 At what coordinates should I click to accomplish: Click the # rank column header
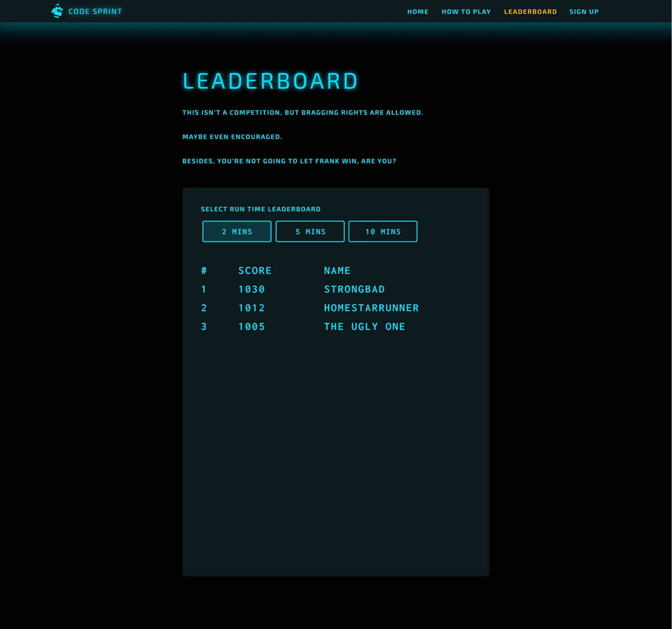click(x=204, y=271)
